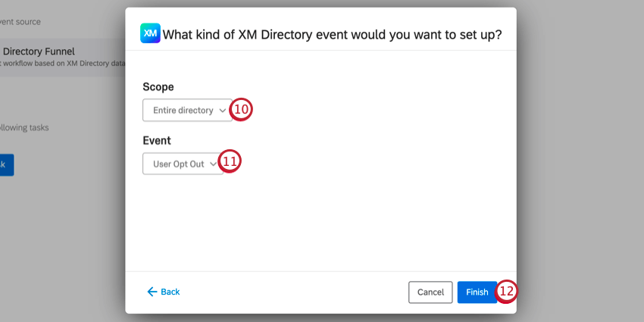This screenshot has height=322, width=644.
Task: Click the Directory Funnel description text
Action: point(61,64)
